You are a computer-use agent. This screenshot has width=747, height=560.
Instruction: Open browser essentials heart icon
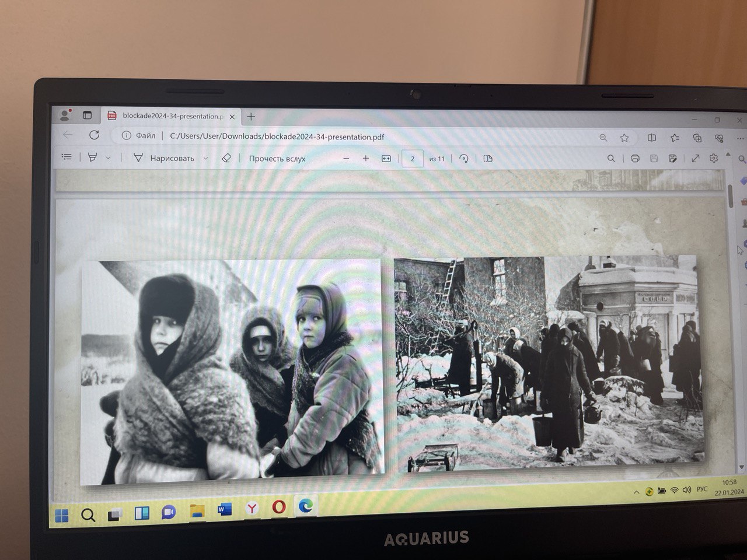[x=719, y=138]
